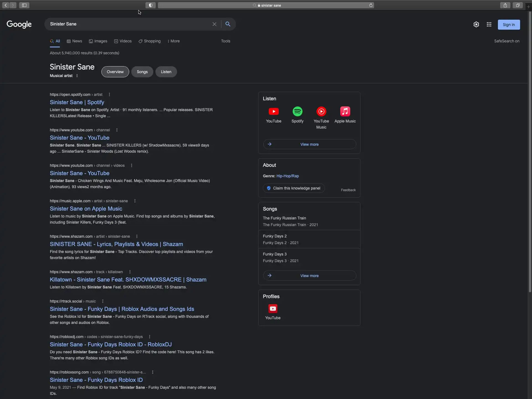The width and height of the screenshot is (532, 399).
Task: Open YouTube icon in Listen panel
Action: 273,111
